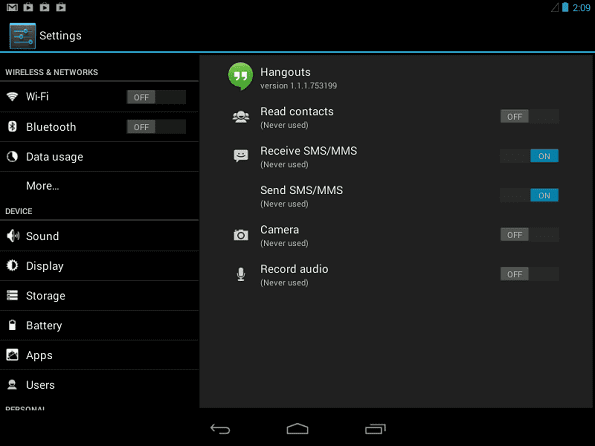Turn on the Bluetooth switch
The width and height of the screenshot is (595, 446).
point(156,127)
